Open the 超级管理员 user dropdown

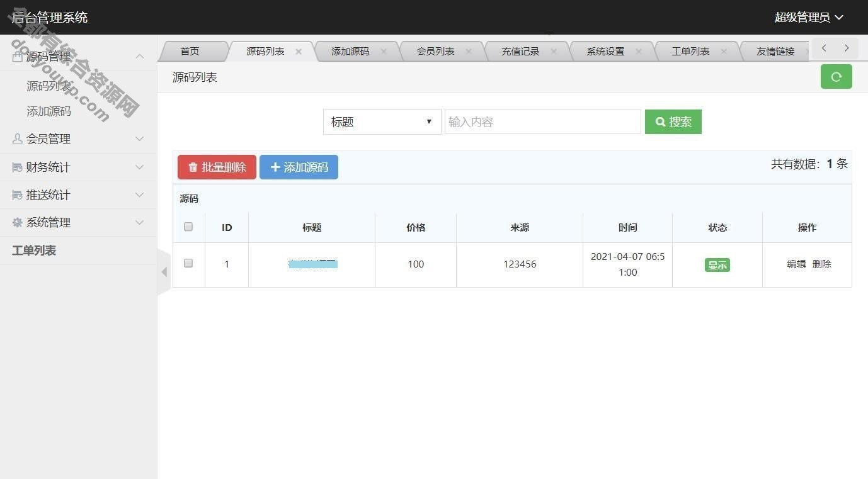[x=809, y=17]
